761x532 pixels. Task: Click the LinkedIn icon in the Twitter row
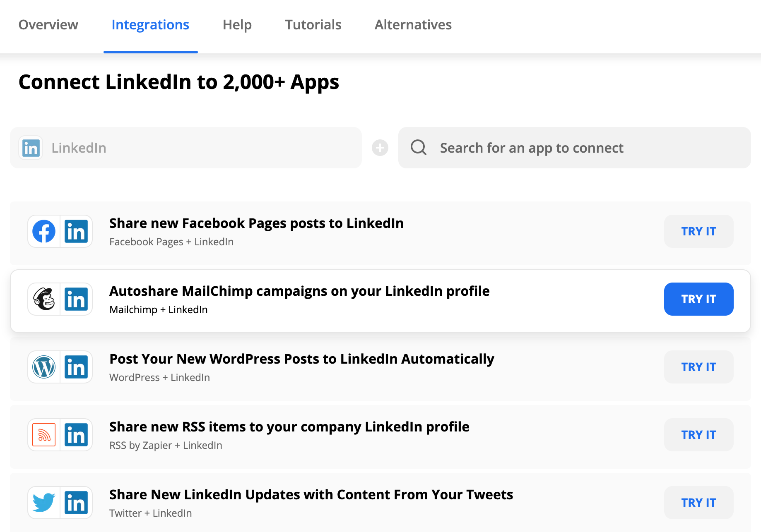tap(76, 503)
